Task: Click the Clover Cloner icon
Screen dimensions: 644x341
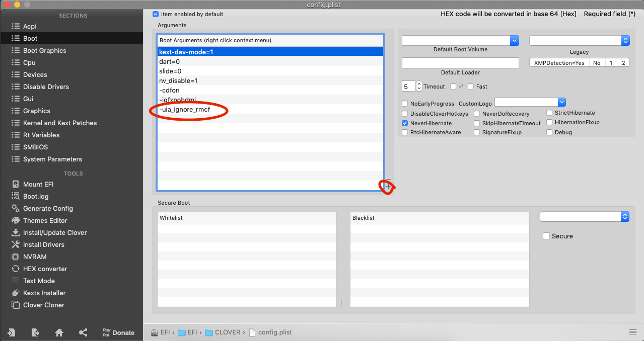Action: 16,305
